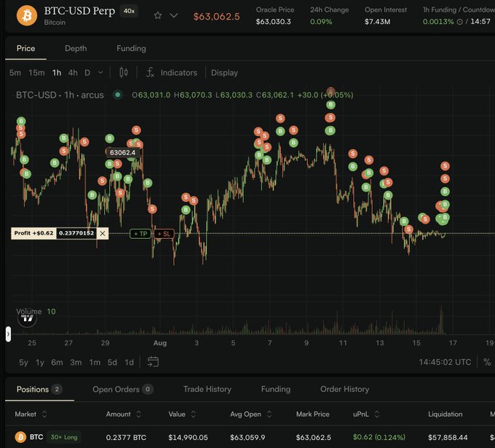
Task: Click the green market status dot
Action: (118, 95)
